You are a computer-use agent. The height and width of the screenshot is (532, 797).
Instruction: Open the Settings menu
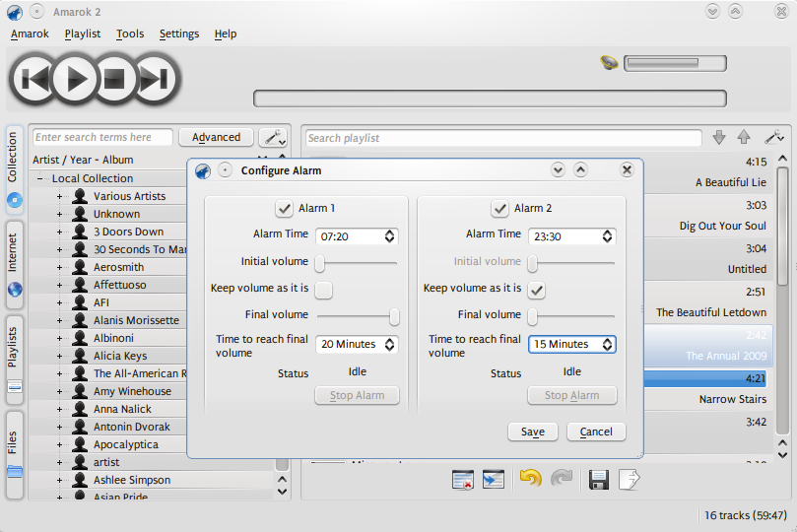tap(179, 34)
